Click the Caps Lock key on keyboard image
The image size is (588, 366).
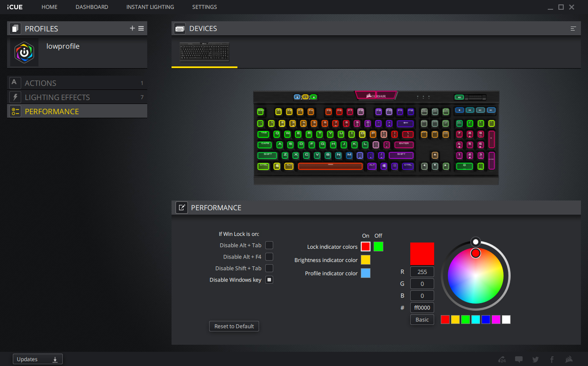[265, 144]
